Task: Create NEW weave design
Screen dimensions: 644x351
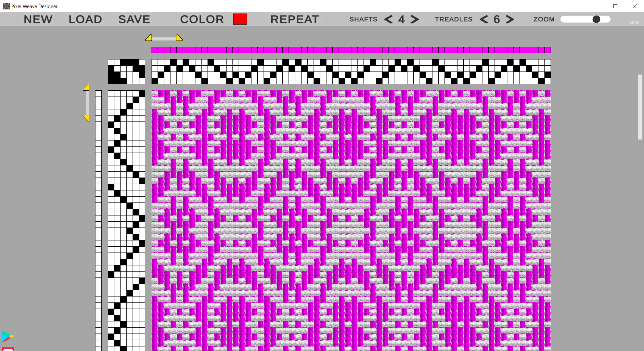Action: coord(38,19)
